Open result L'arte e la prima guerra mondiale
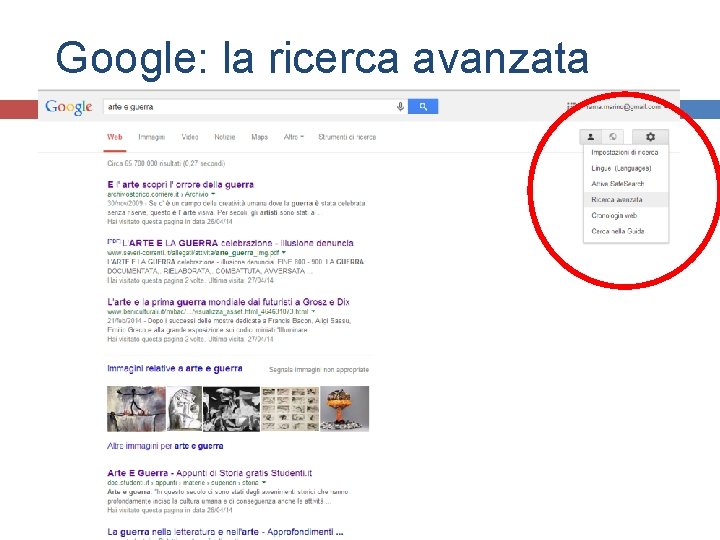 228,302
